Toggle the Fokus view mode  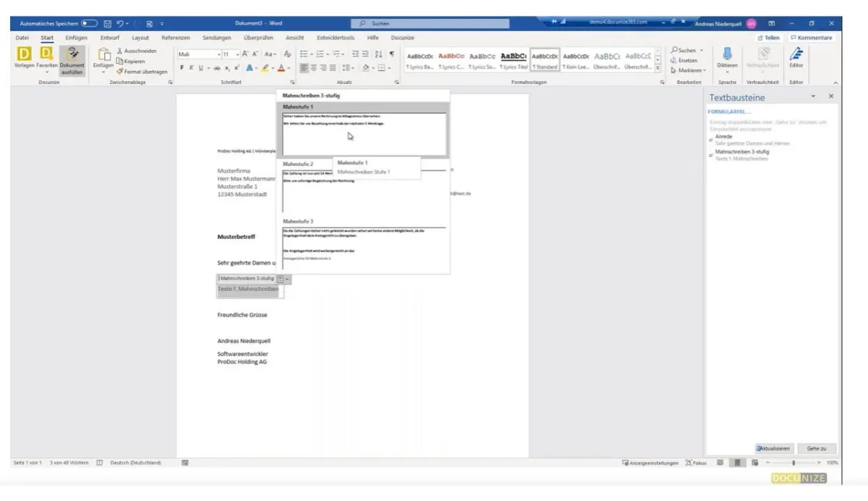[696, 463]
